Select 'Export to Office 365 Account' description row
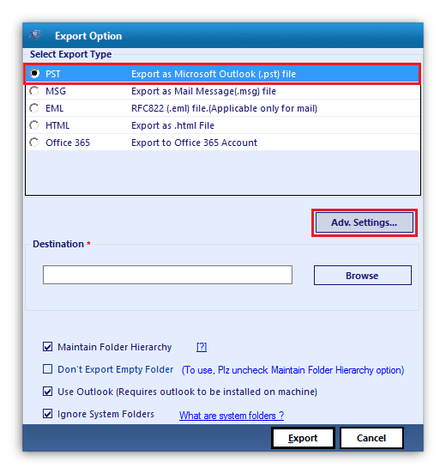 click(x=223, y=143)
